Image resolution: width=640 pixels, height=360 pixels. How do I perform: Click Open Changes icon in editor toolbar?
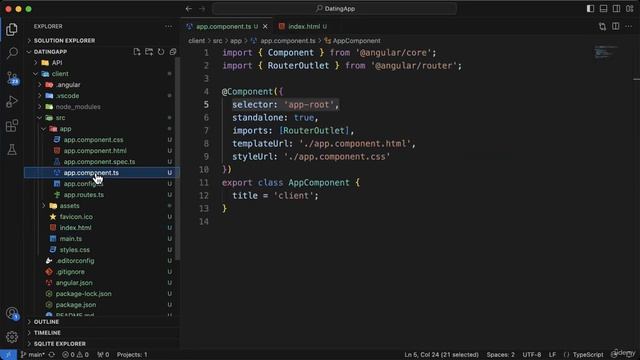click(x=602, y=27)
